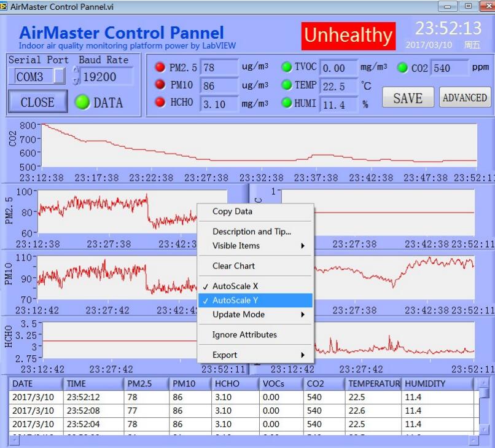This screenshot has width=495, height=448.
Task: Click the TIME column header in the table
Action: (93, 383)
